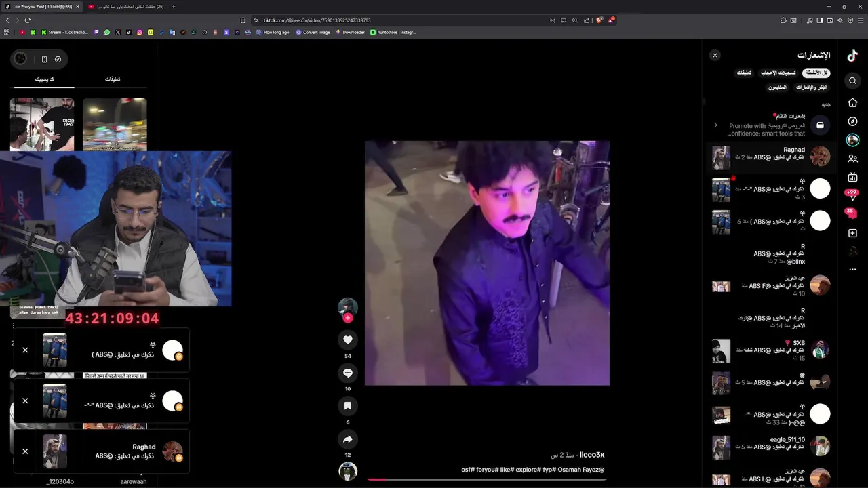
Task: Select the 'الذكر والإشارات' filter chip
Action: [812, 87]
